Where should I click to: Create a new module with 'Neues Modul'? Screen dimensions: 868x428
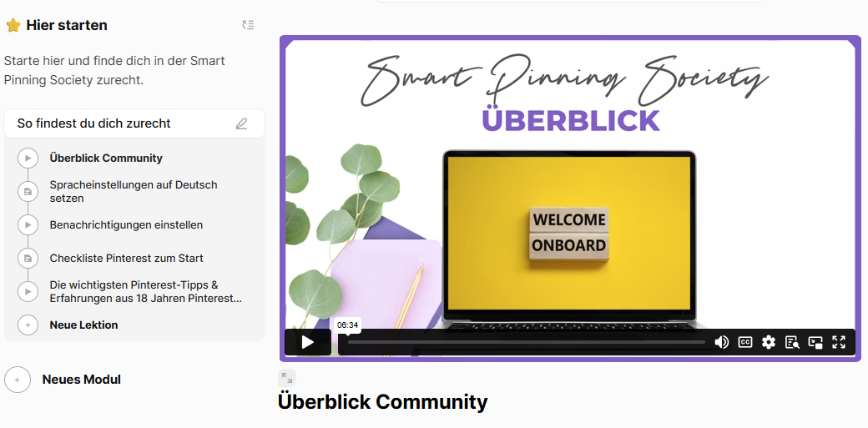click(x=81, y=380)
